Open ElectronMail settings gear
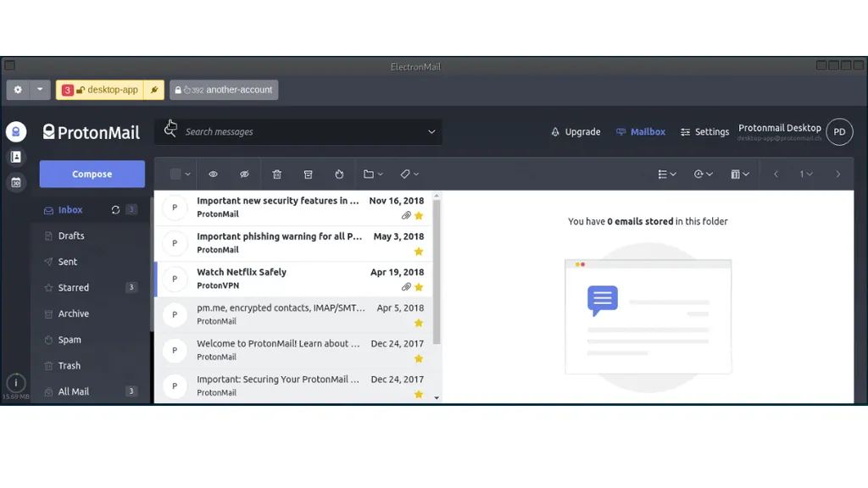 point(18,90)
